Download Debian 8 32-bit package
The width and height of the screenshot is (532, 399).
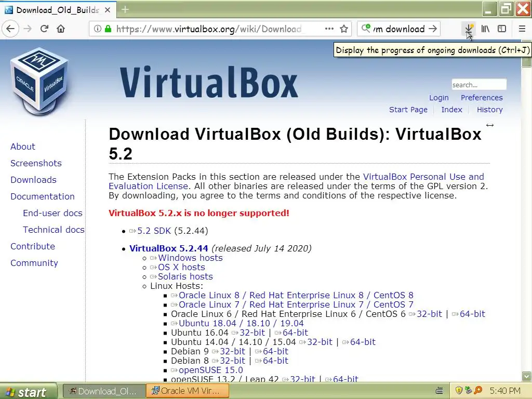(x=232, y=361)
